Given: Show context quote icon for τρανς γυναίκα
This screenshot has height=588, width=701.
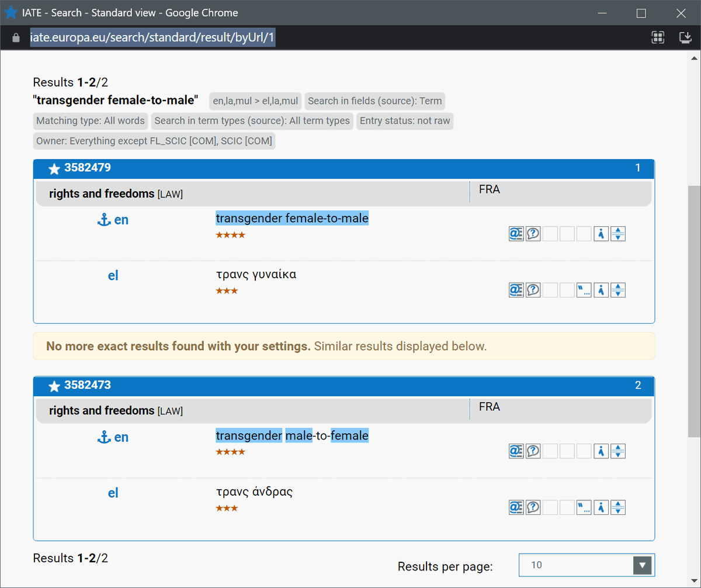Looking at the screenshot, I should tap(584, 290).
